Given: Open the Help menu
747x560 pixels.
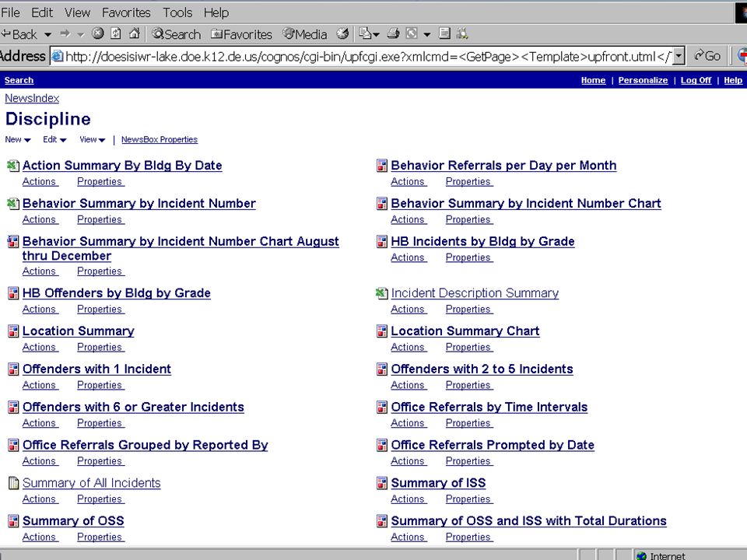Looking at the screenshot, I should click(216, 13).
